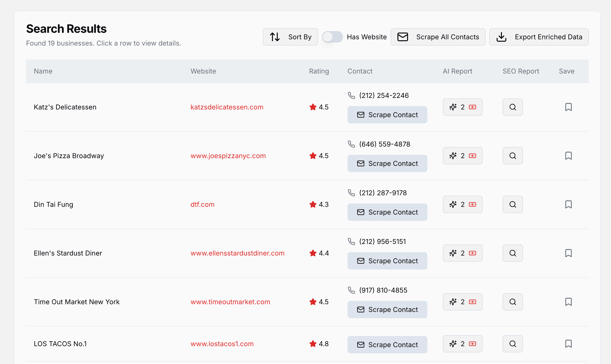Open SEO report for Din Tai Fung
611x364 pixels.
point(513,204)
